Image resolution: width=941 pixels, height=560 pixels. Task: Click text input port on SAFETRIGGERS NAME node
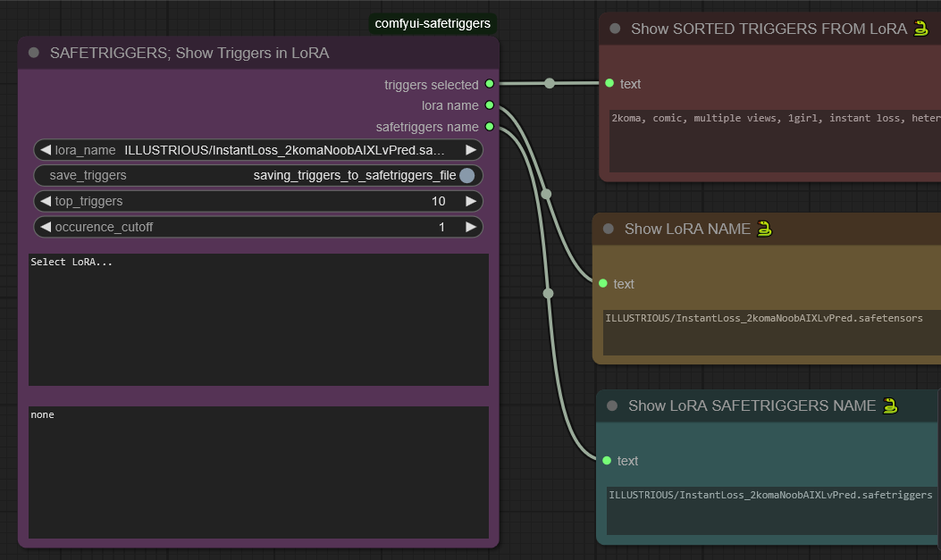pyautogui.click(x=607, y=461)
